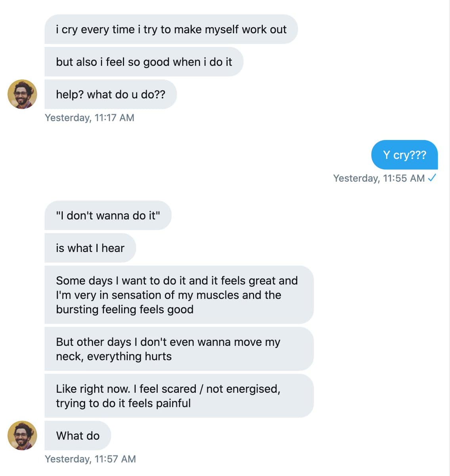Click the message starting "Some days I want"
Viewport: 450px width, 476px height.
click(178, 295)
